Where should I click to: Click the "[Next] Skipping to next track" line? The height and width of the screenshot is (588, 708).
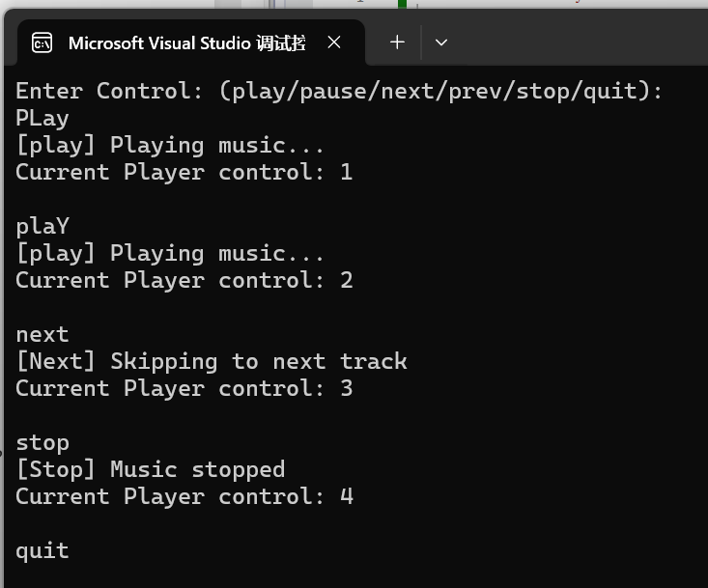(x=212, y=361)
